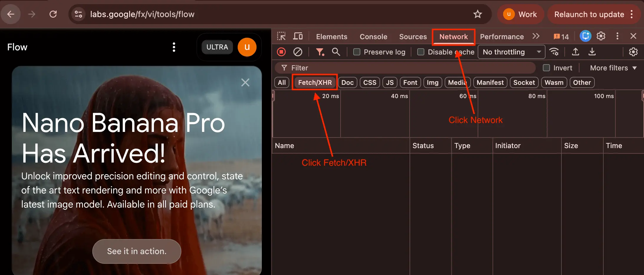644x275 pixels.
Task: Open the No throttling dropdown
Action: coord(511,52)
